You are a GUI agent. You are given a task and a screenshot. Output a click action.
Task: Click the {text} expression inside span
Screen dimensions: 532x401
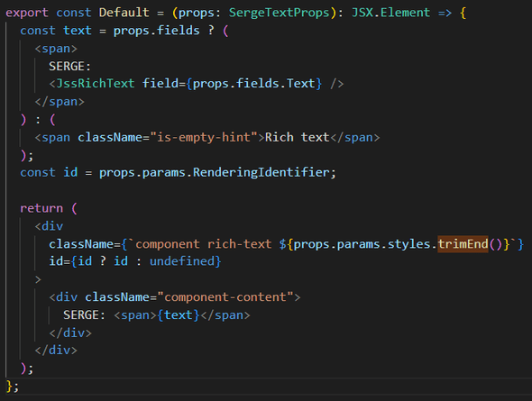coord(179,315)
